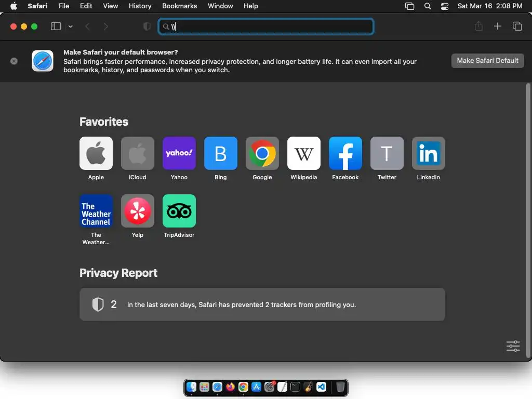The image size is (532, 399).
Task: Open the Wikipedia favorite
Action: point(303,153)
